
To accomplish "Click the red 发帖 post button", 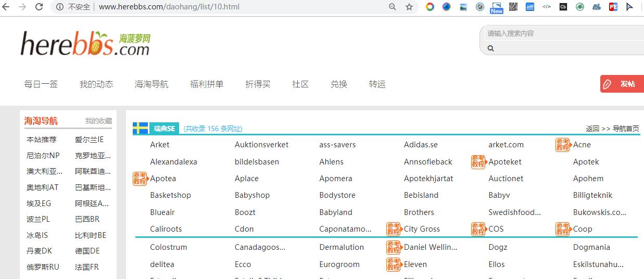I will click(622, 84).
